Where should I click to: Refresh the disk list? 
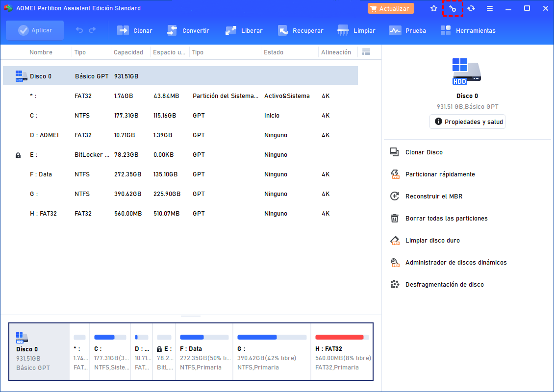(471, 8)
